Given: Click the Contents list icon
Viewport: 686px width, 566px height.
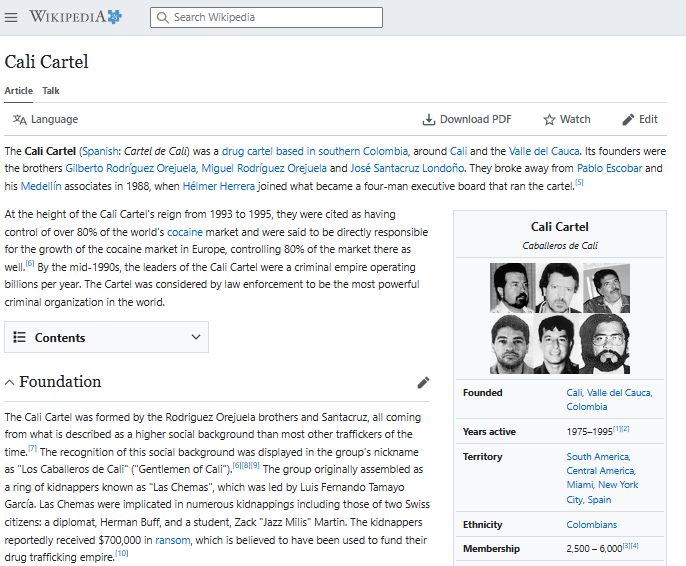Looking at the screenshot, I should [x=19, y=337].
